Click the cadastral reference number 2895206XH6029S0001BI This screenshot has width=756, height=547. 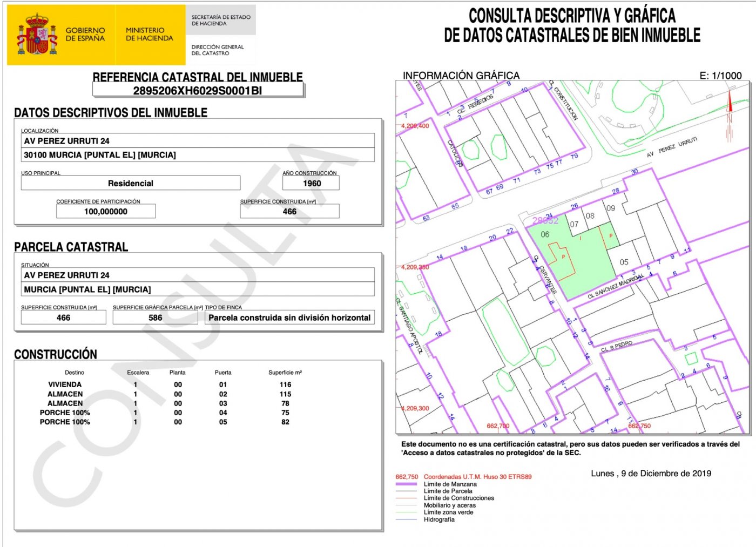pos(198,91)
